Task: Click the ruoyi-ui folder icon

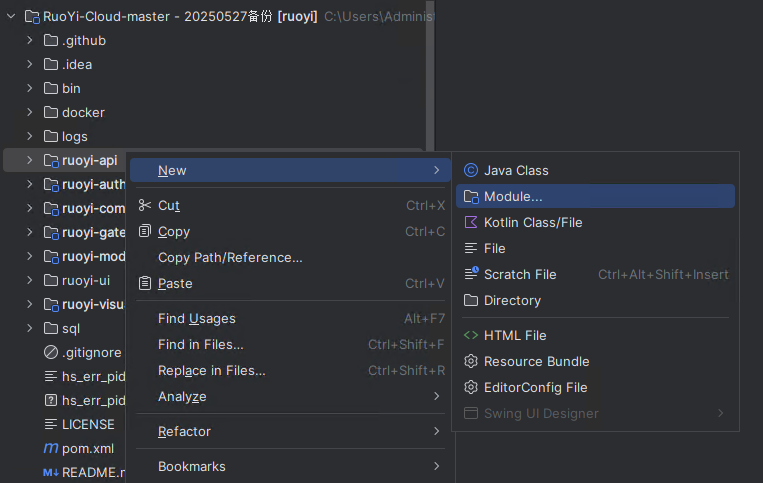Action: (x=51, y=280)
